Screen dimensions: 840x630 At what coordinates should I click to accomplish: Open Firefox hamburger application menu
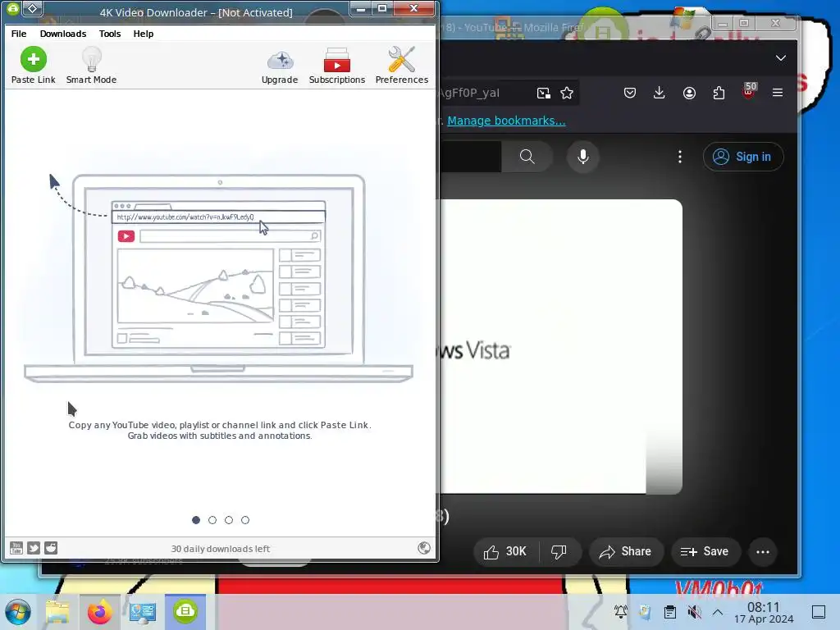tap(778, 93)
